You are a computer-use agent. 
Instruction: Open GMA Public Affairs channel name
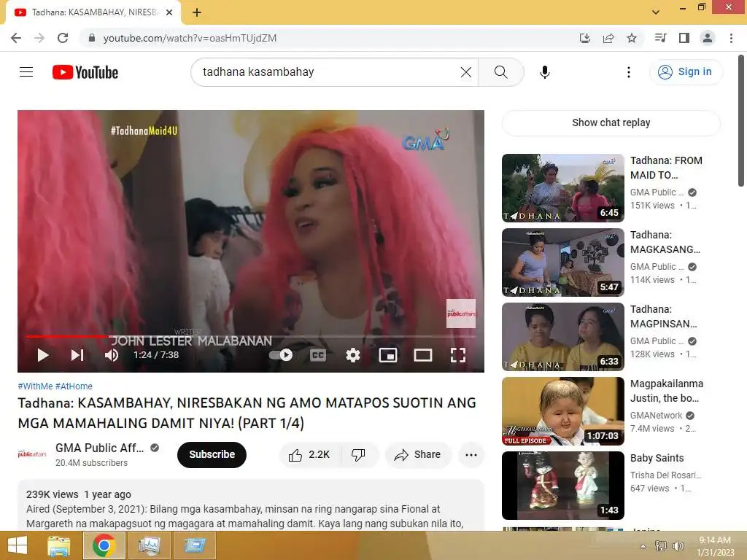coord(99,448)
